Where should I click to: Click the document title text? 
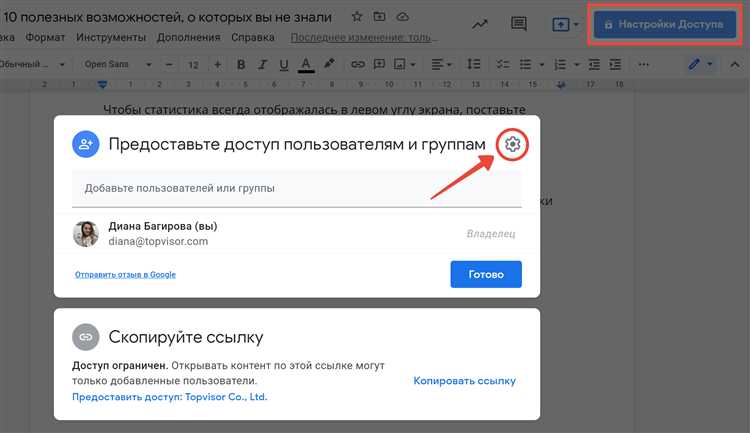(x=167, y=17)
